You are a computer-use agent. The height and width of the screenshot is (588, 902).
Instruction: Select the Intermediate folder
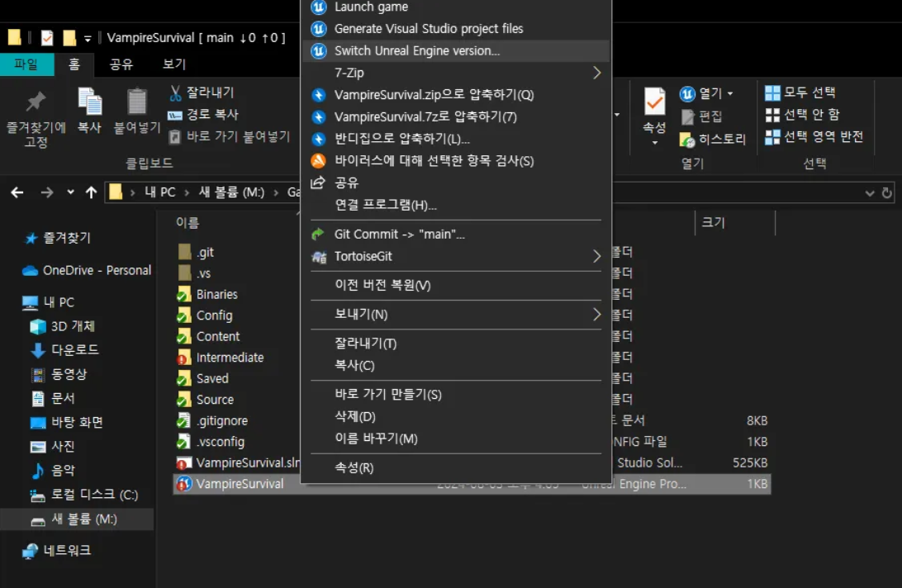pos(220,358)
